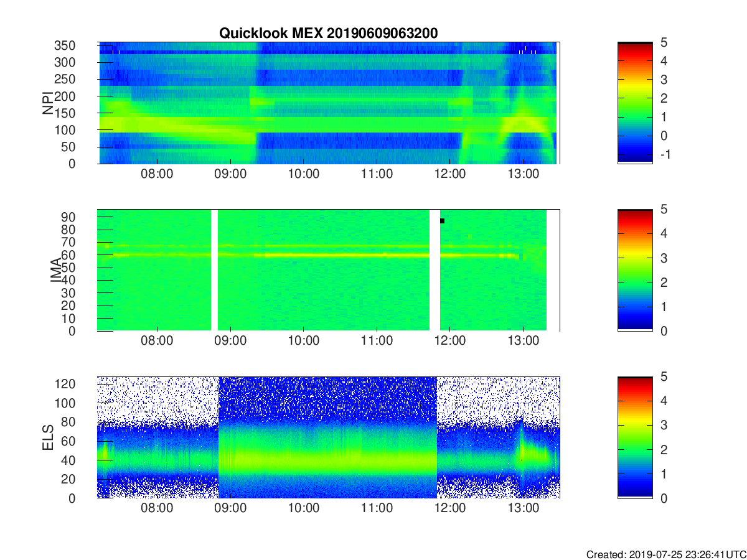Click the 09:00 time label under NPI panel
Viewport: 747px width, 560px height.
click(230, 175)
